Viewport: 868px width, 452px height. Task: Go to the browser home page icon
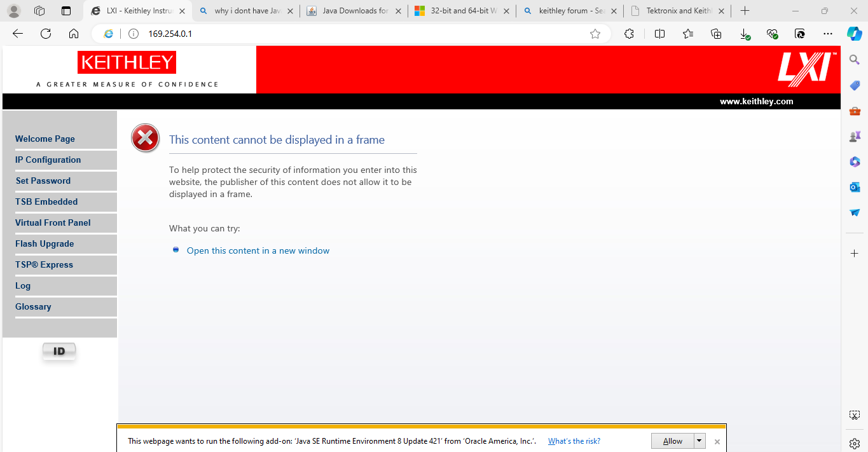(x=74, y=34)
